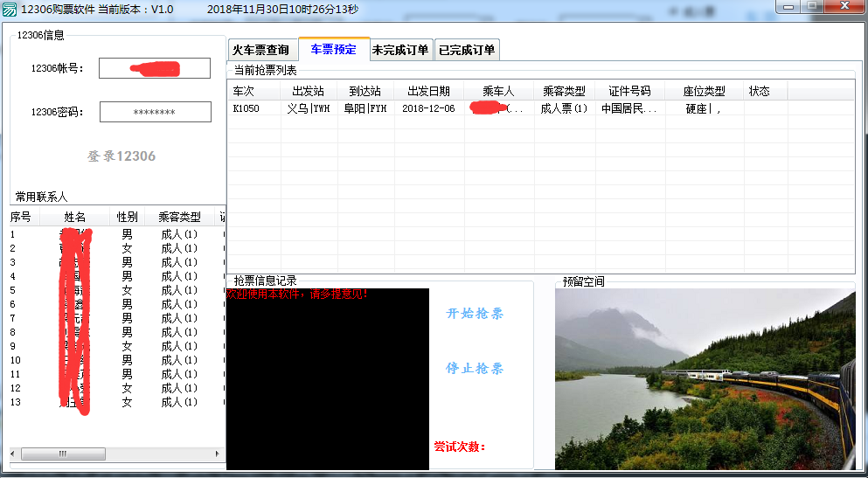Image resolution: width=868 pixels, height=478 pixels.
Task: Click the 乘客类型 header in contacts list
Action: (180, 217)
